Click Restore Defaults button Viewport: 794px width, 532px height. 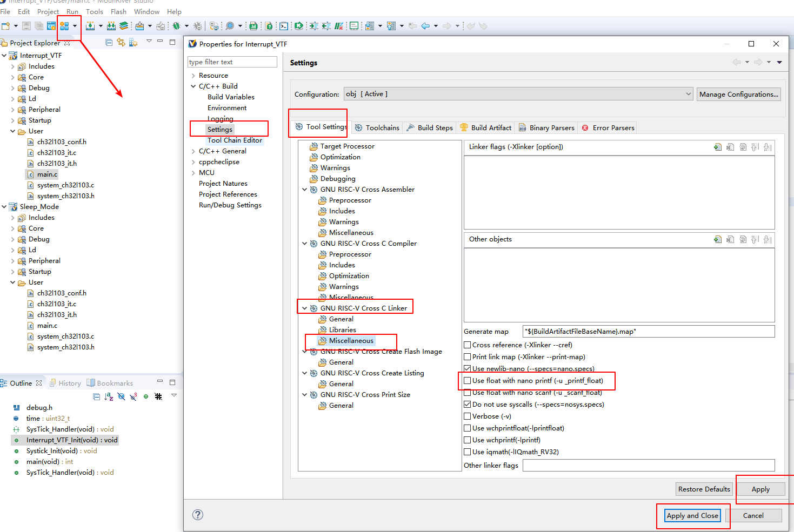[704, 489]
